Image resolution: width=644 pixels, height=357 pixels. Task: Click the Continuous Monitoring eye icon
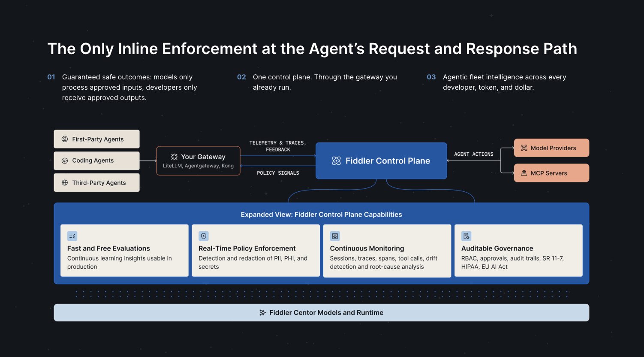335,236
